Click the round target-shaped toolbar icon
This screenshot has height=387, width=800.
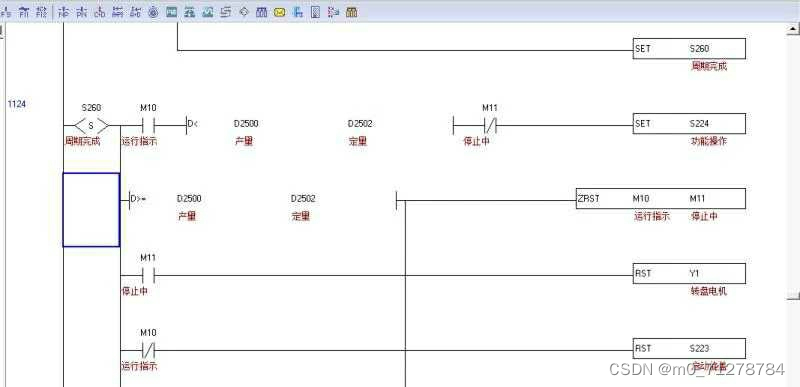click(153, 12)
